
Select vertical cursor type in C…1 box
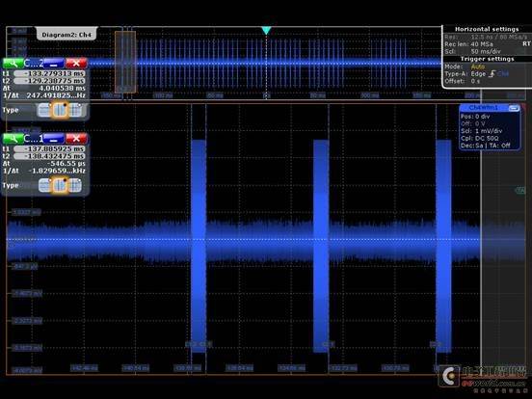(x=60, y=186)
